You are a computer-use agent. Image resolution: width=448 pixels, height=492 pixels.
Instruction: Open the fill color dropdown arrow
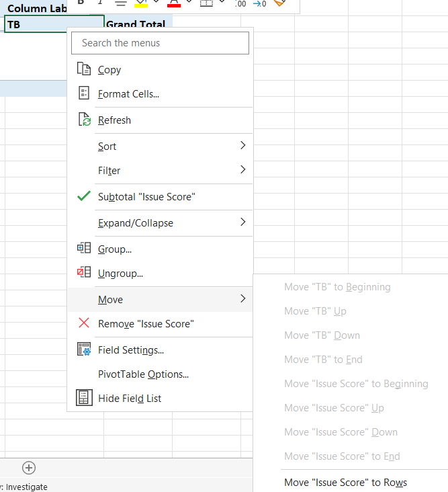156,3
